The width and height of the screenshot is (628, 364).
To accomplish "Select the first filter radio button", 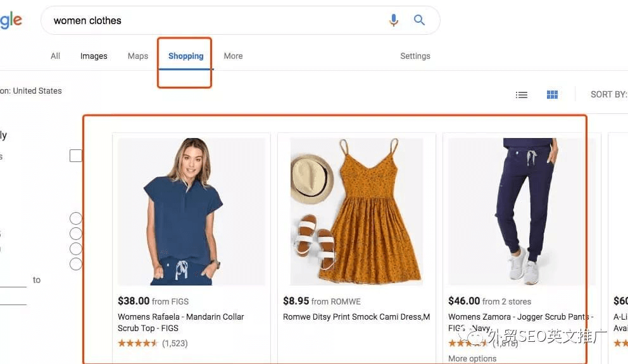I will click(x=76, y=218).
